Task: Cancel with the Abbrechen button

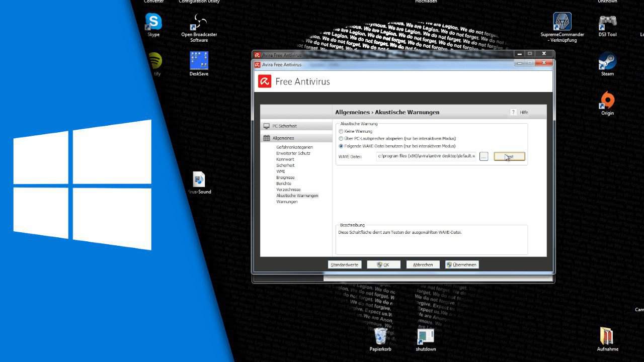Action: point(423,264)
